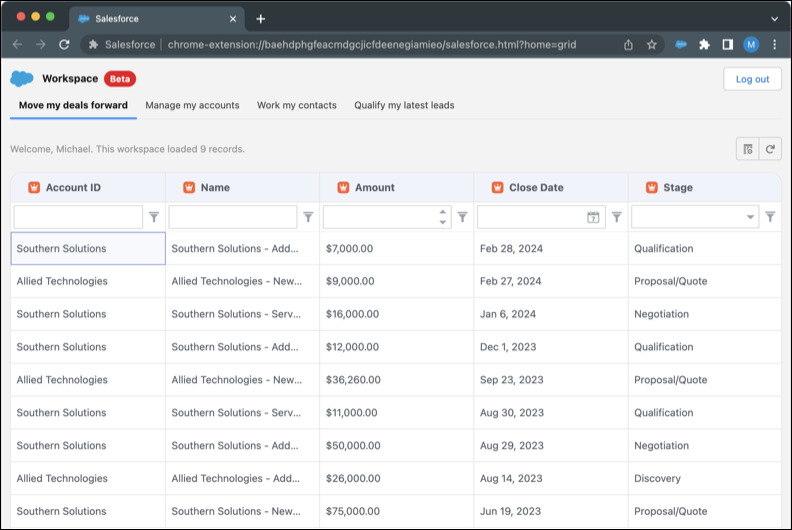
Task: Go back with browser back arrow
Action: pyautogui.click(x=17, y=44)
